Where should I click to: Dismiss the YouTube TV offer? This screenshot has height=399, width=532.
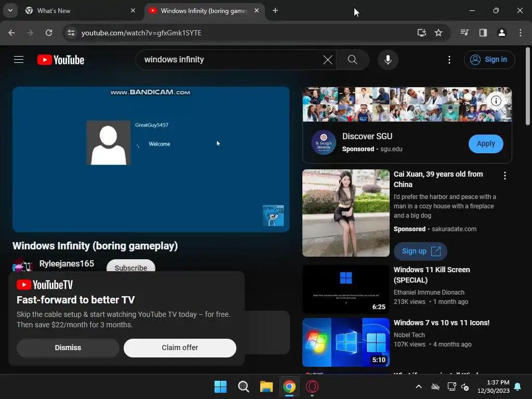68,348
